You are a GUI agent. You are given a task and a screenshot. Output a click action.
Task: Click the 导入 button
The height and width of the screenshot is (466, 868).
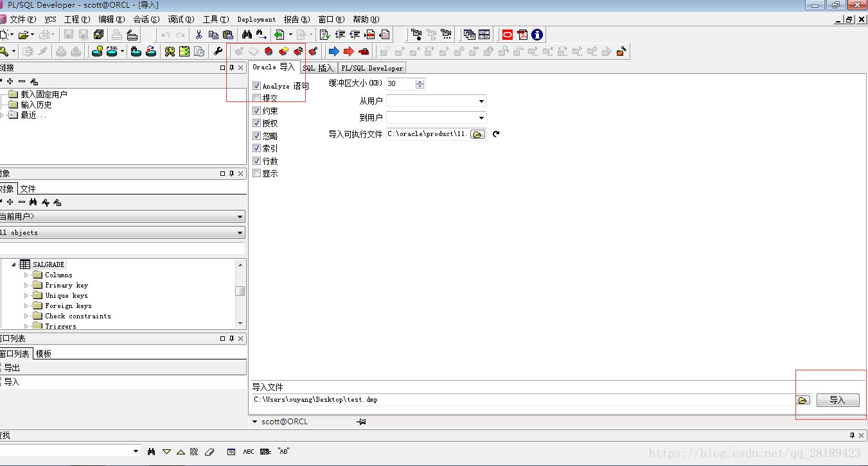(x=838, y=400)
